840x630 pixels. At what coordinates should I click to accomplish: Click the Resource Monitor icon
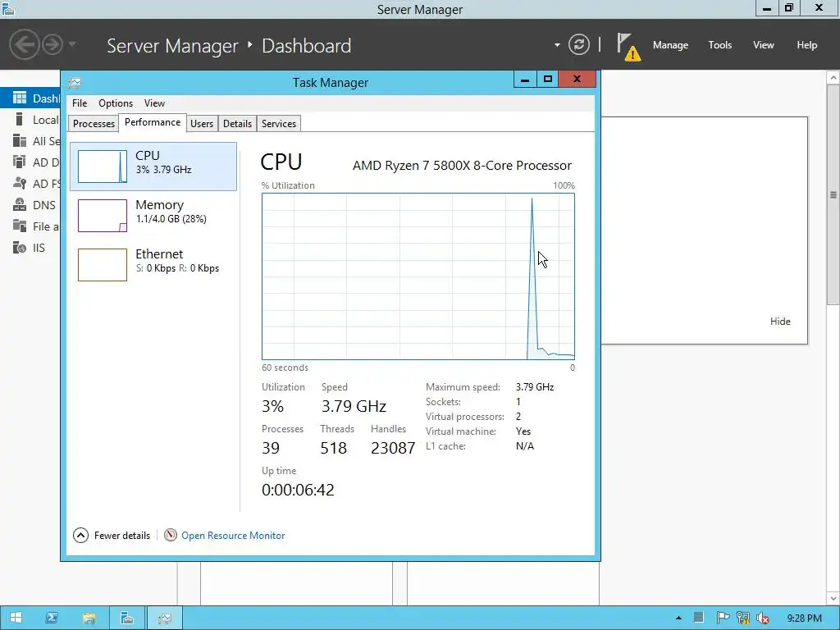171,535
